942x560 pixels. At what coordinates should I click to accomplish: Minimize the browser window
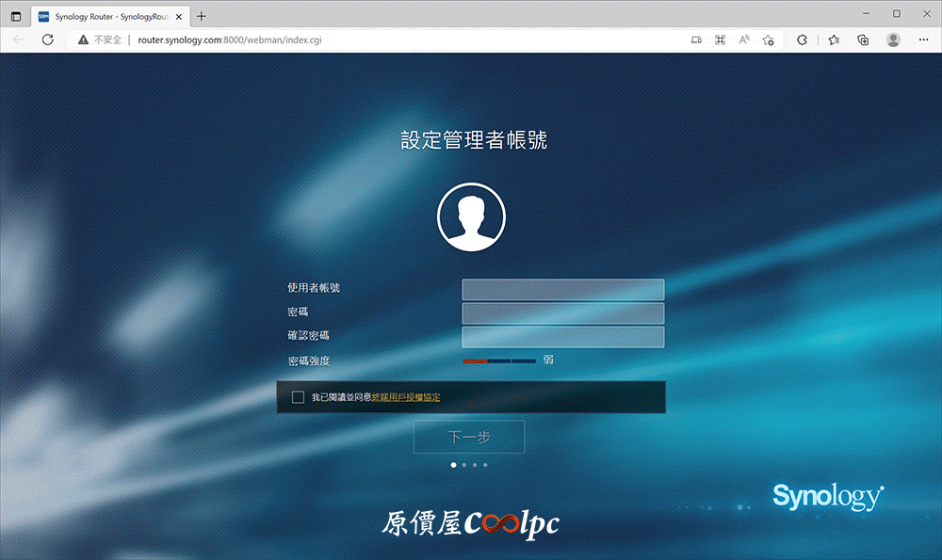click(866, 13)
